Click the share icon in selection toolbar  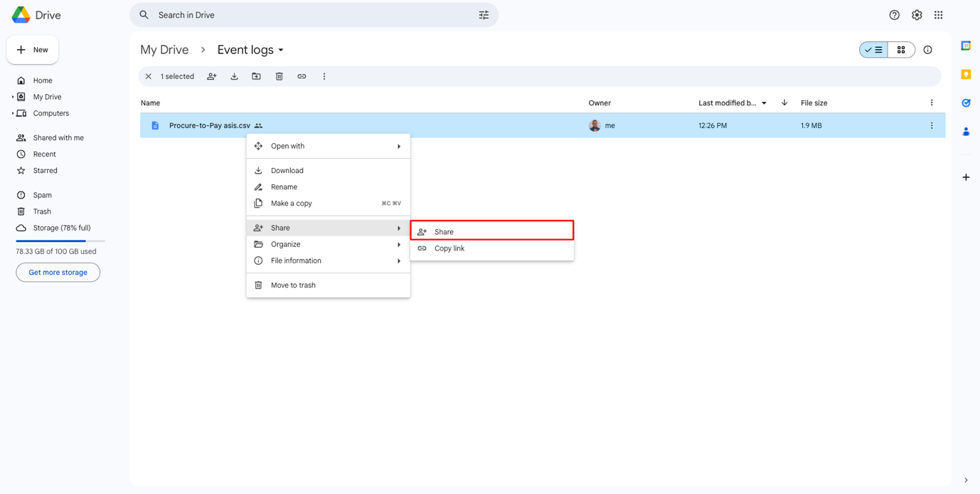[x=211, y=76]
